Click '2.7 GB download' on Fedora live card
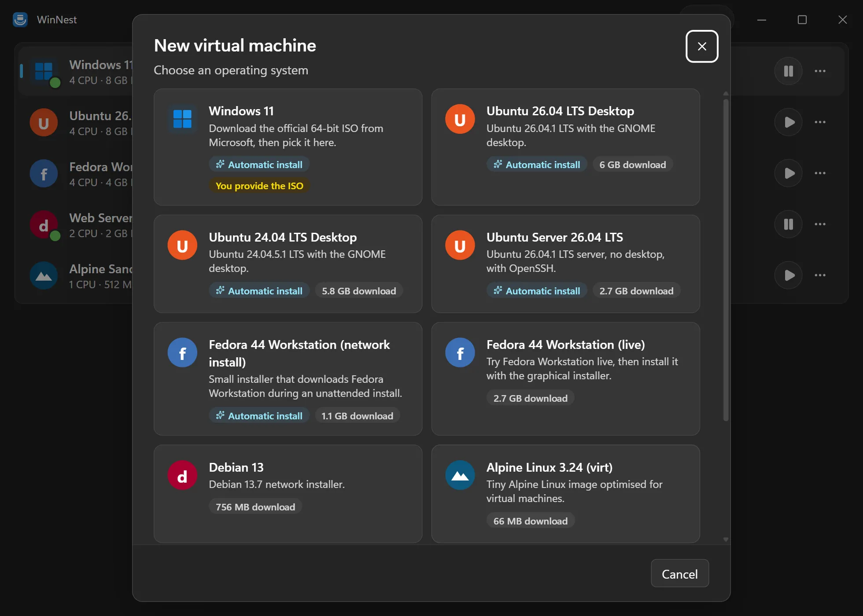This screenshot has width=863, height=616. click(x=530, y=398)
